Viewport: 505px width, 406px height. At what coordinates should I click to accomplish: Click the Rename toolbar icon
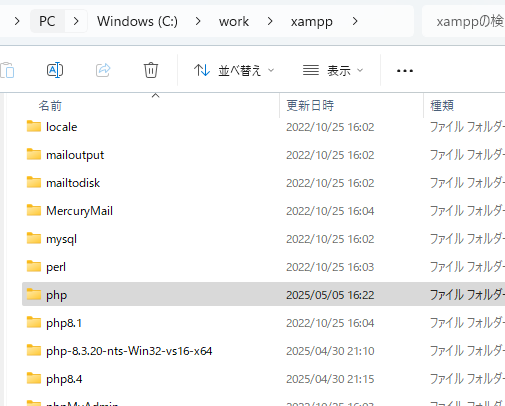pyautogui.click(x=55, y=70)
